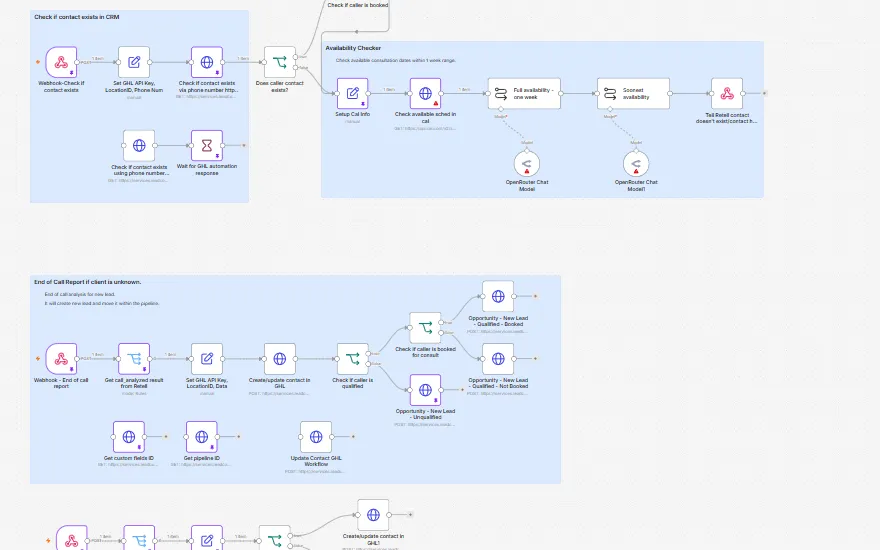Screen dimensions: 880x550
Task: Open the Update Contact GHL Workflow node
Action: pyautogui.click(x=316, y=437)
